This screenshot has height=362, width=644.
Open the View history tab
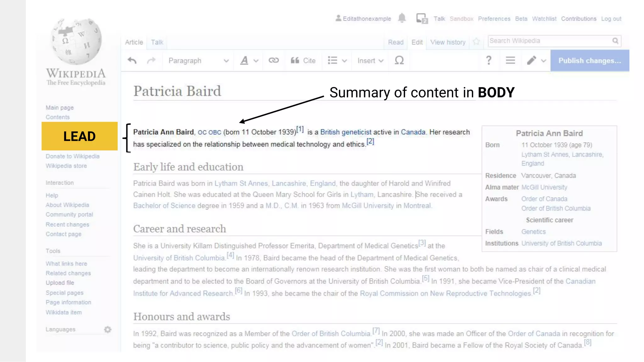click(448, 42)
